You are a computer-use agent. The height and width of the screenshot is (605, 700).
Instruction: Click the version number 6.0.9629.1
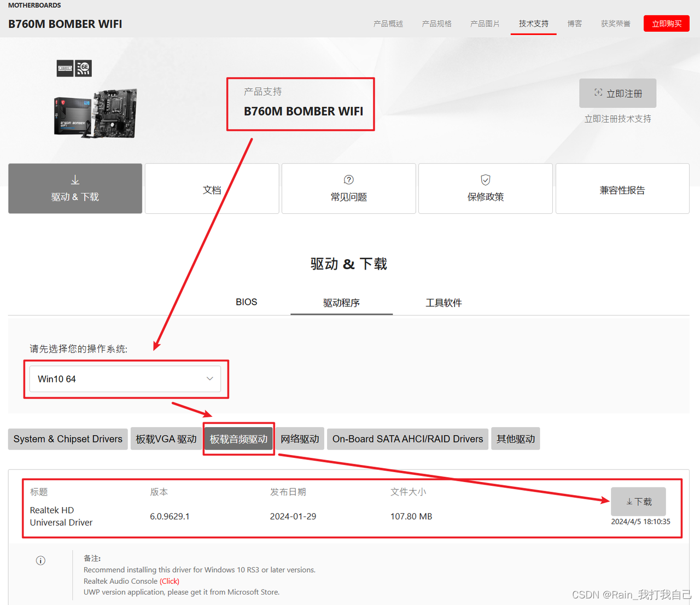[x=170, y=516]
